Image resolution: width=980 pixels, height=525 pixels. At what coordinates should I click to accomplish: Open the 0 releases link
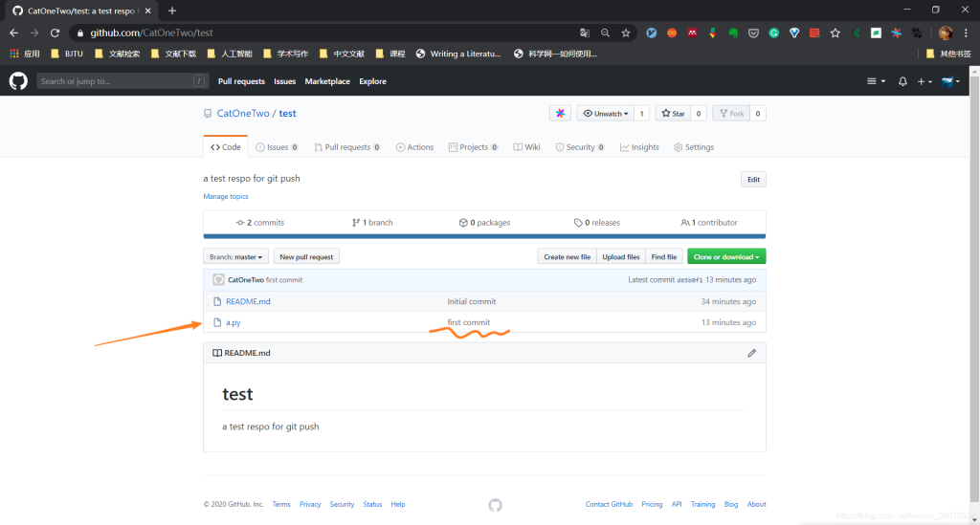597,222
